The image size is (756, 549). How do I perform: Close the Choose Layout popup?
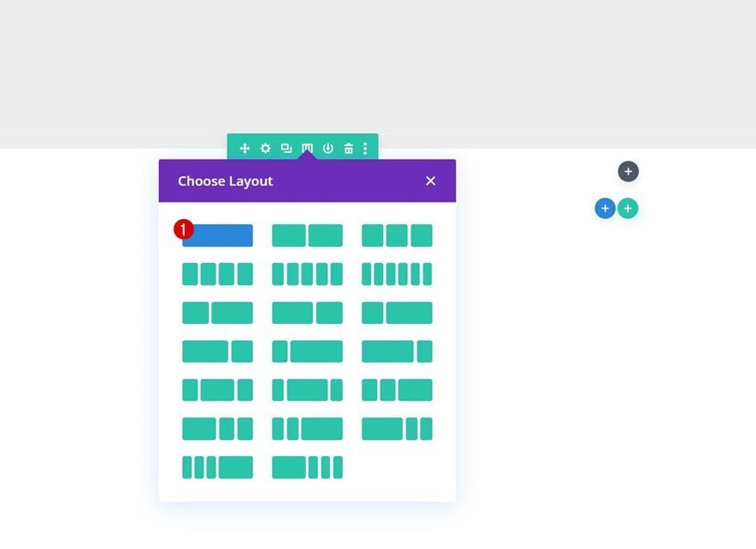[430, 180]
